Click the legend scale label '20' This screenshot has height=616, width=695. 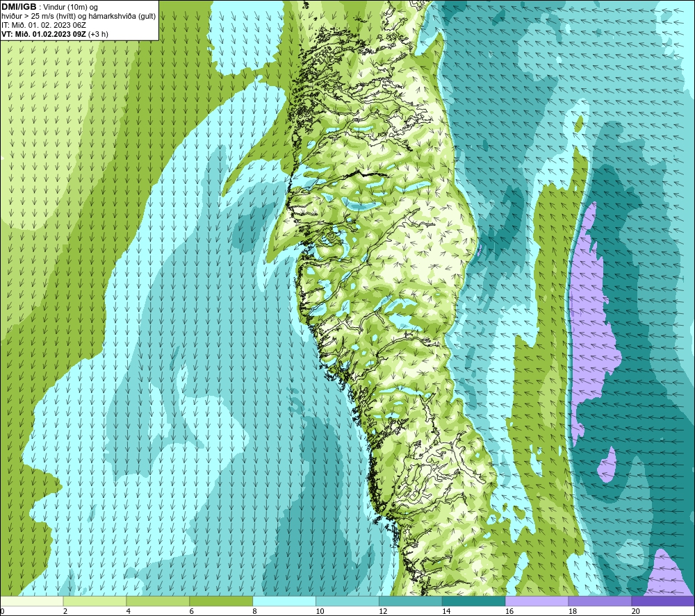pos(636,611)
